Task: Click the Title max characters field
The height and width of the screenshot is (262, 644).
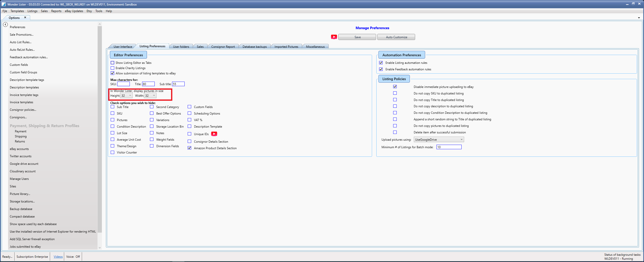Action: tap(148, 84)
